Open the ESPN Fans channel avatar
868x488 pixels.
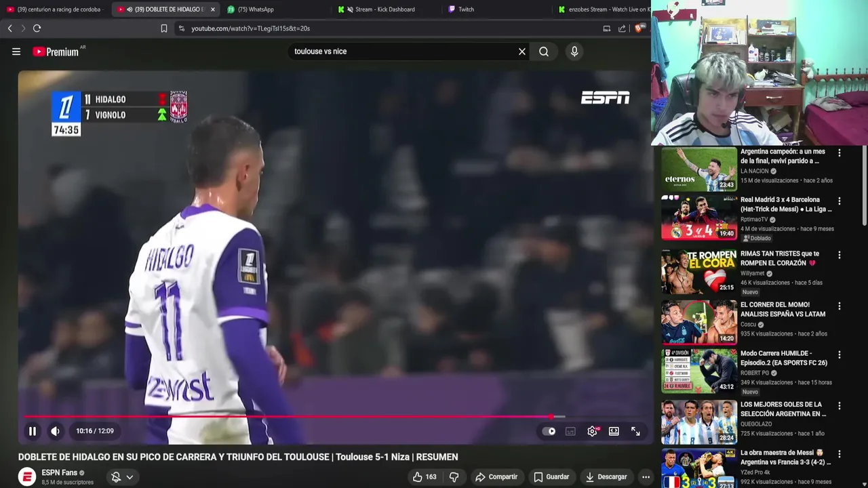pyautogui.click(x=27, y=476)
